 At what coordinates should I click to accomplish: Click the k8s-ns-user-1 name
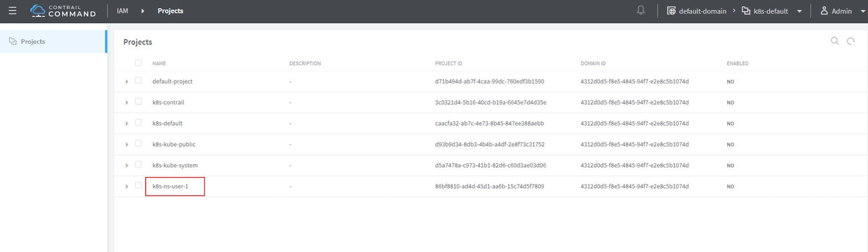(x=170, y=186)
